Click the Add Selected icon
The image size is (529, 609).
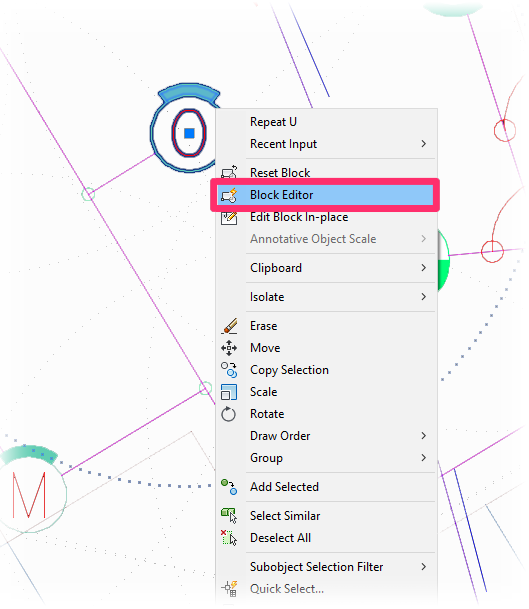click(229, 487)
